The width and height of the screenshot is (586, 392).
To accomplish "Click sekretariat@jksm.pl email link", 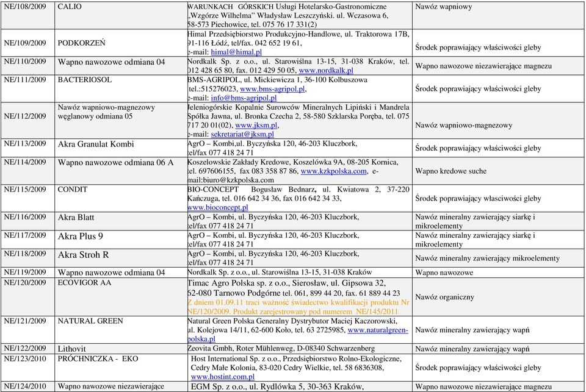I will point(242,134).
